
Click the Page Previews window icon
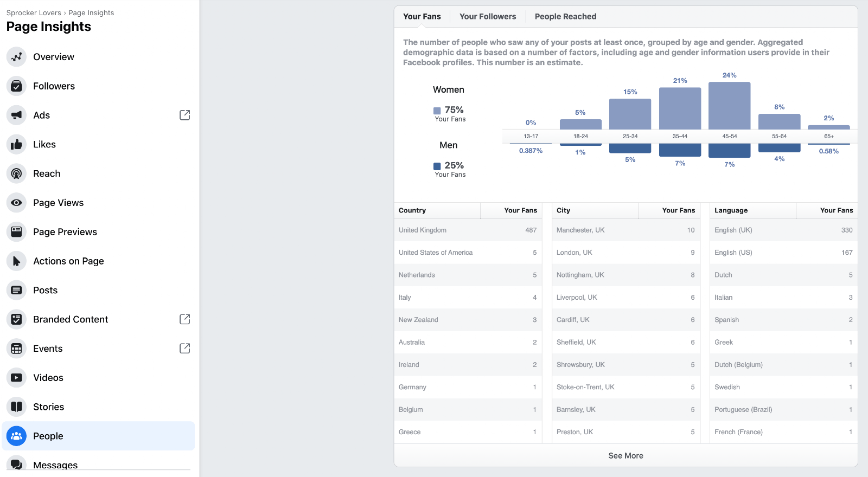click(x=16, y=232)
